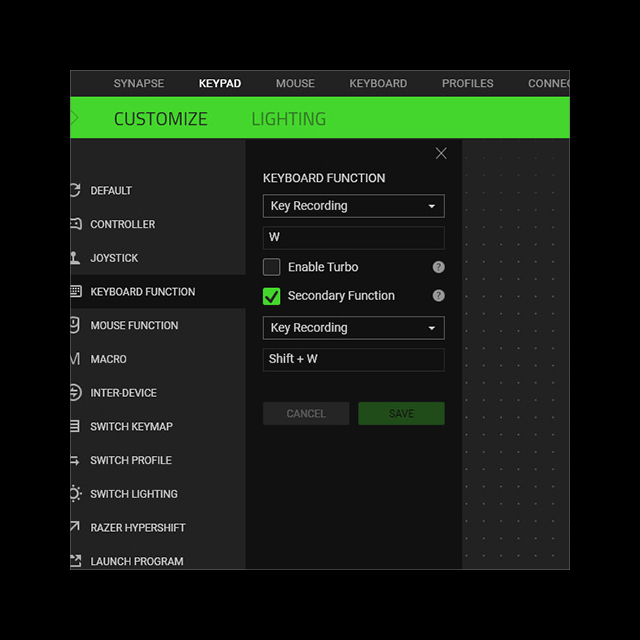Screen dimensions: 640x640
Task: Click the Switch Profile arrows icon
Action: click(x=75, y=460)
